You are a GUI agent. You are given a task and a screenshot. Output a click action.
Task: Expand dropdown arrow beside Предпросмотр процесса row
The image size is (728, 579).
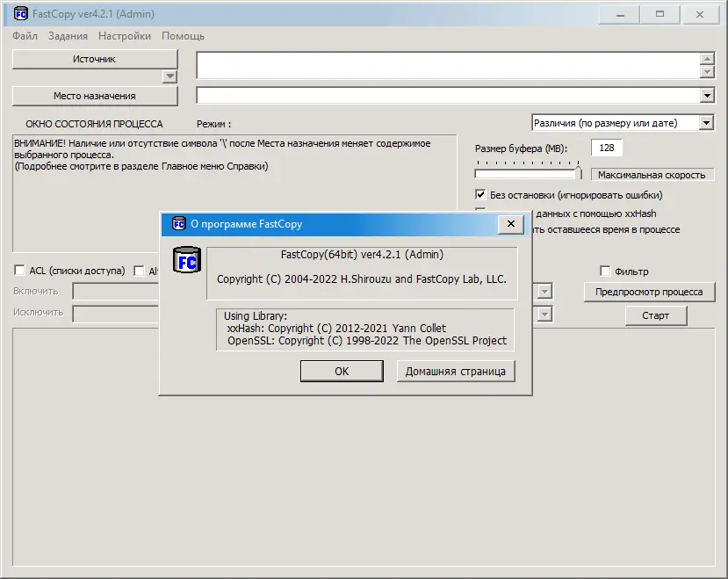(544, 292)
